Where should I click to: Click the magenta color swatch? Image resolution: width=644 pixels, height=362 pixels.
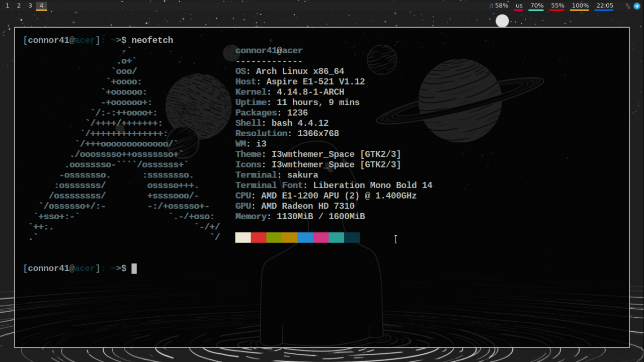coord(321,237)
